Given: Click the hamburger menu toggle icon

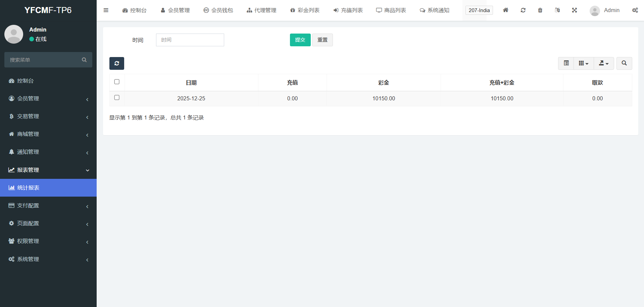Looking at the screenshot, I should coord(106,10).
